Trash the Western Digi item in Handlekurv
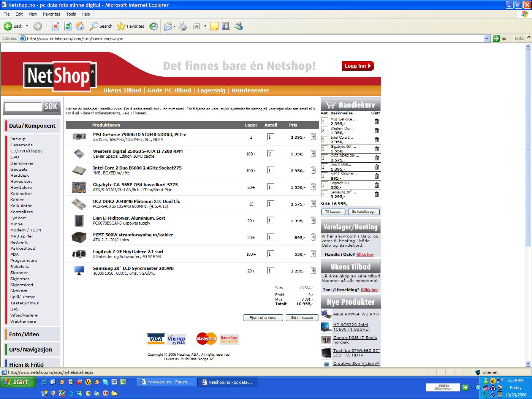532x399 pixels. (377, 130)
